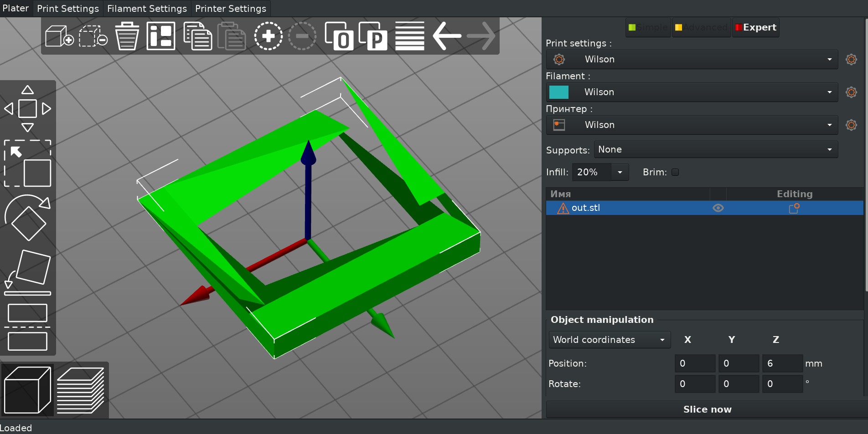Click the filament color swatch
868x434 pixels.
click(559, 92)
